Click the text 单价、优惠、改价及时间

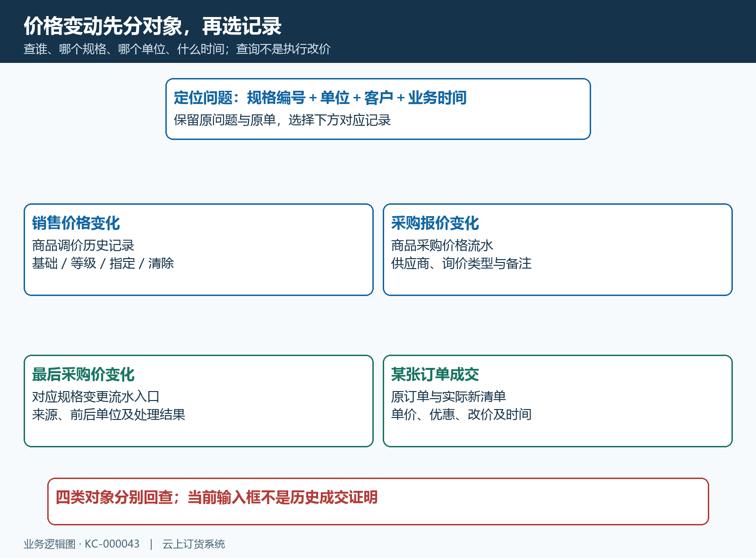tap(461, 415)
